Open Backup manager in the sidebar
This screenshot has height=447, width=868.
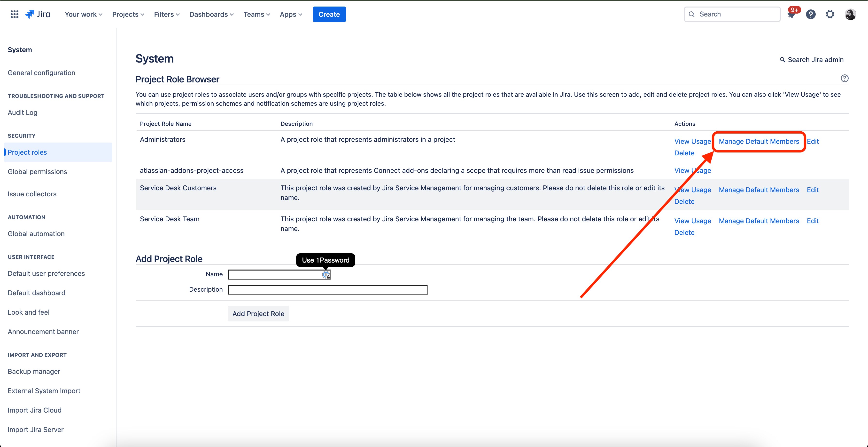34,371
